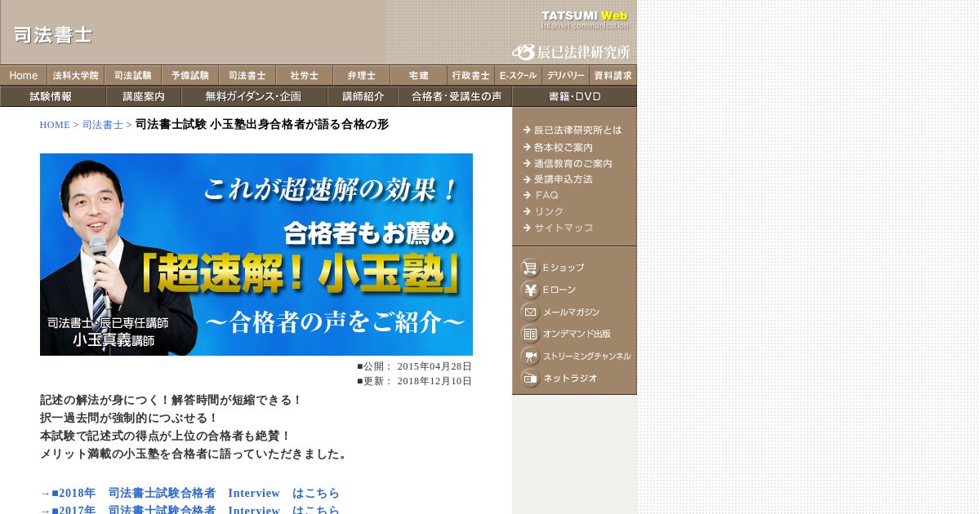Open the 司法試験 menu item
Image resolution: width=980 pixels, height=514 pixels.
[x=133, y=75]
